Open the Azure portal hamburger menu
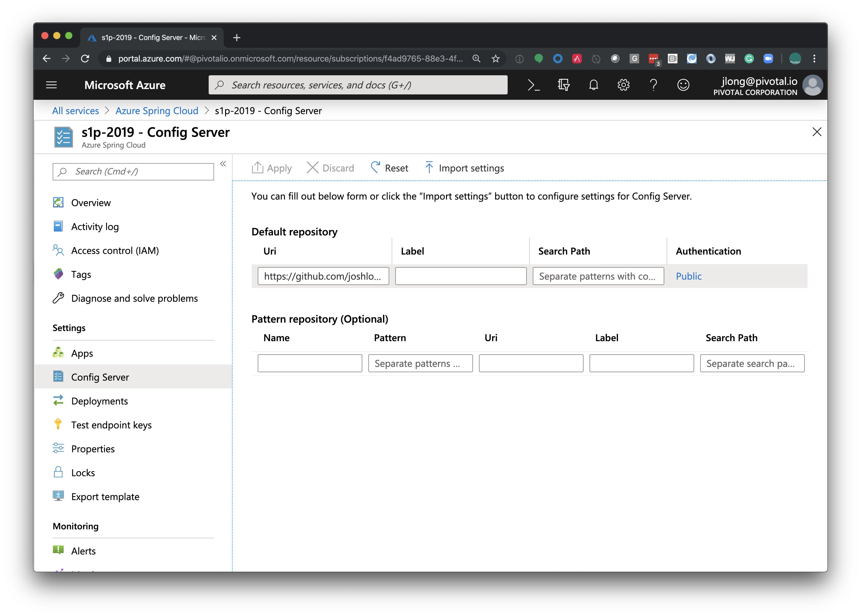 coord(51,85)
